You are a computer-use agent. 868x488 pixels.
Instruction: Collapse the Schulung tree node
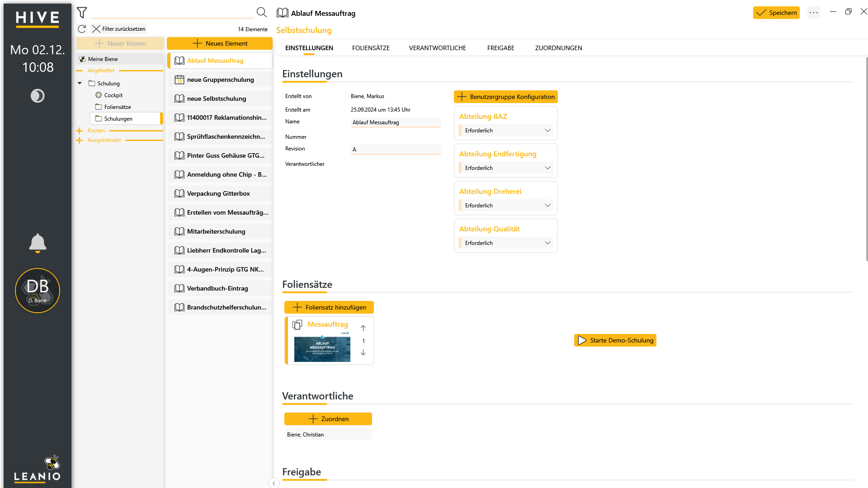80,83
